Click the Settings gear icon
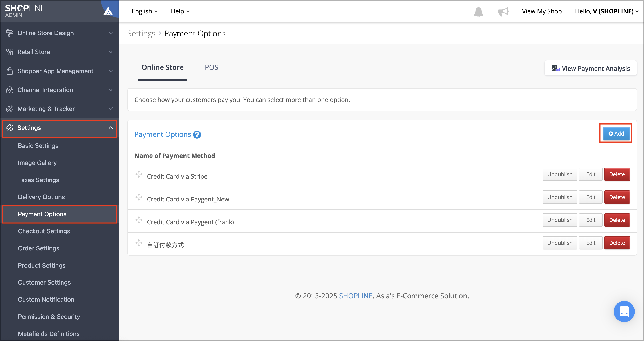The width and height of the screenshot is (644, 341). 9,128
